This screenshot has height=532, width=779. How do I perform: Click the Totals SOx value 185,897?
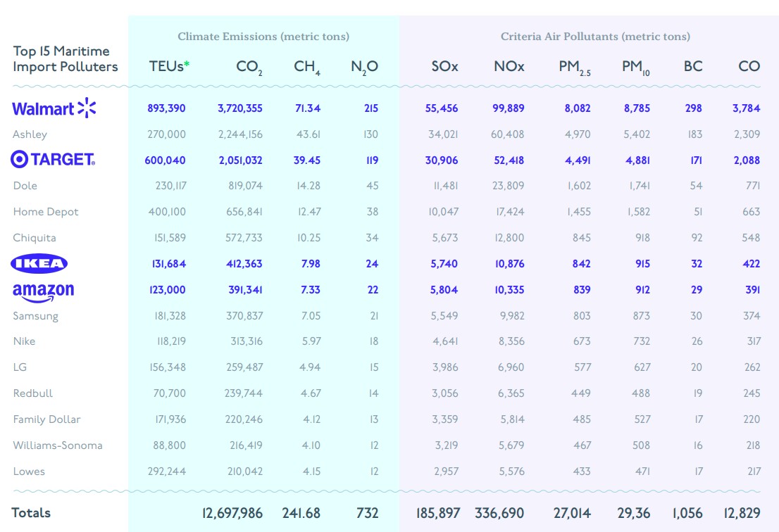tap(437, 512)
